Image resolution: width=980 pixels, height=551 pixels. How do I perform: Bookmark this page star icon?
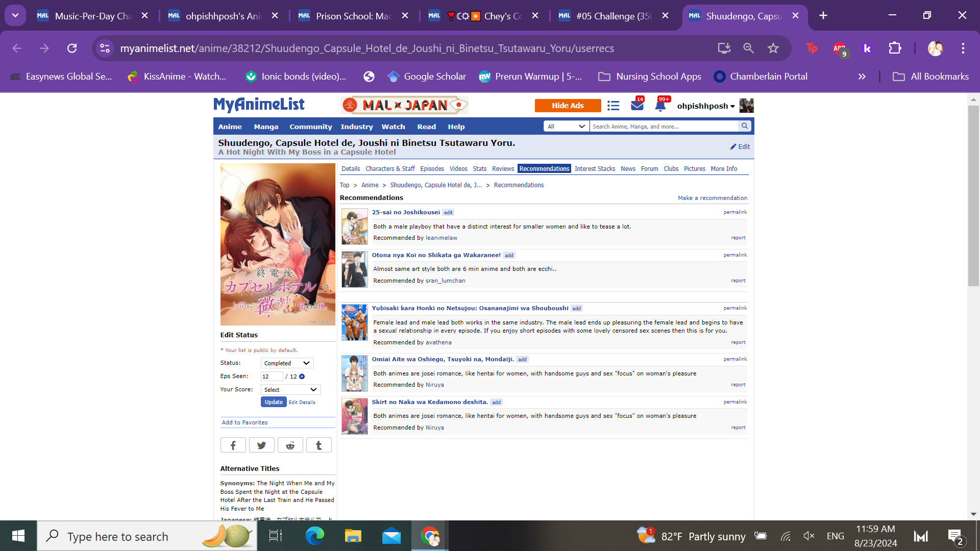[x=773, y=48]
